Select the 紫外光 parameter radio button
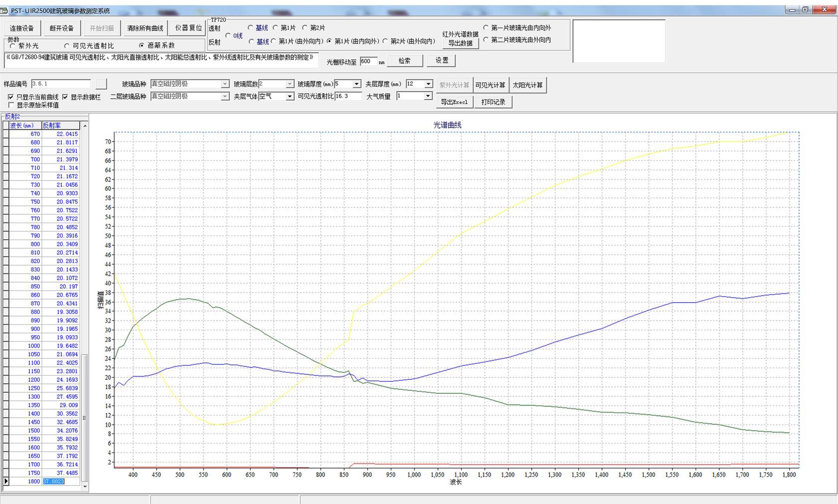838x504 pixels. [12, 46]
